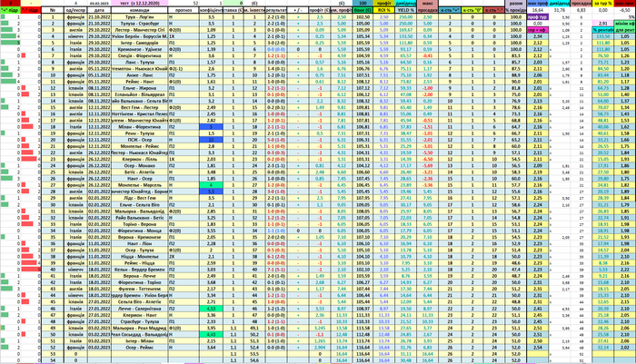636x364 pixels.
Task: Select the 'Фулгем - Тоттенгем' match cell
Action: pos(140,289)
